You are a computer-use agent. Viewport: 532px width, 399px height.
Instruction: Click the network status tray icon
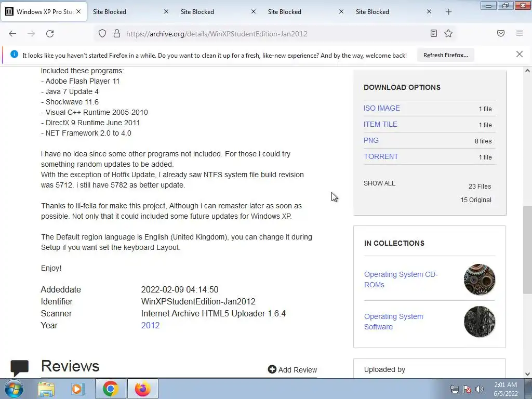pyautogui.click(x=454, y=389)
